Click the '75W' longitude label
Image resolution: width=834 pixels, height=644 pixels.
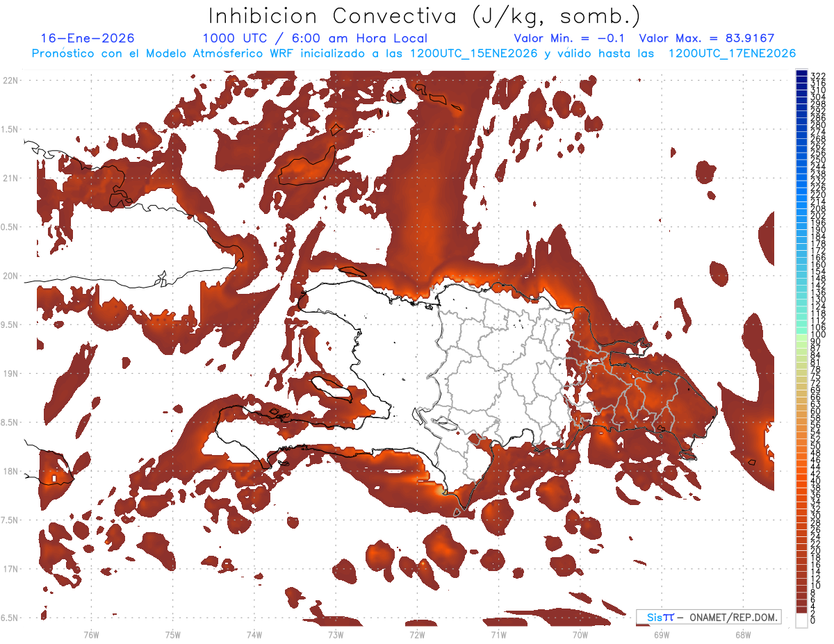173,635
